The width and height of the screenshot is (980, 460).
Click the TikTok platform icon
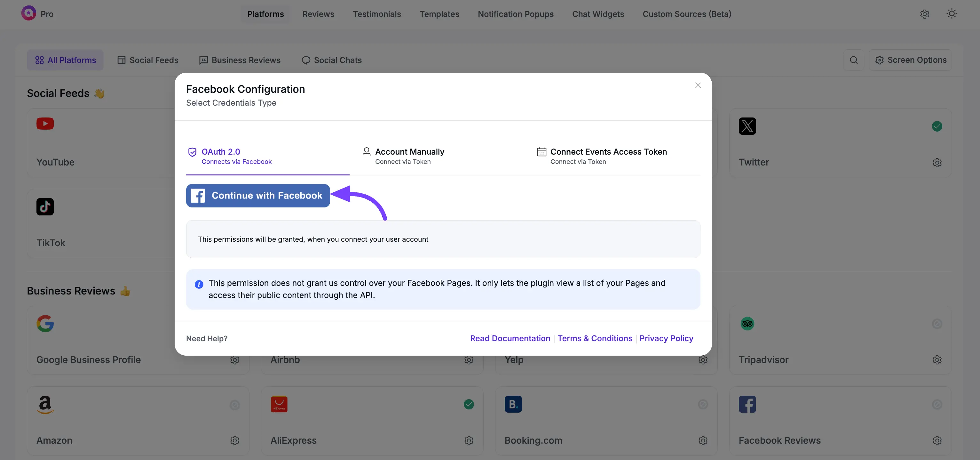click(x=45, y=207)
